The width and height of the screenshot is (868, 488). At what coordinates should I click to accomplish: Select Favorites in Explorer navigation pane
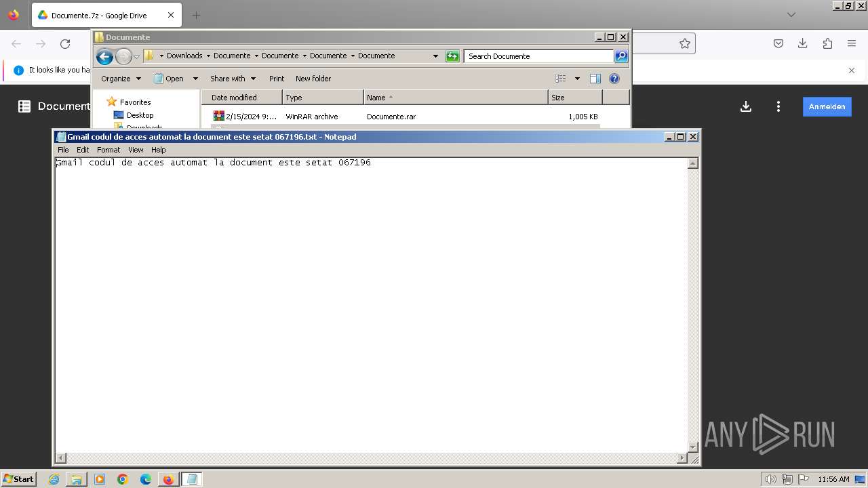(x=135, y=102)
